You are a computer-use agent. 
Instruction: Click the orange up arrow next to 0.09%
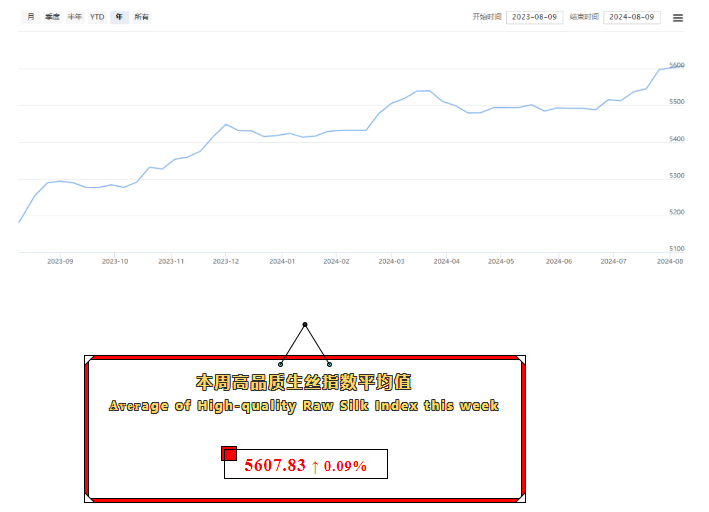click(x=314, y=465)
